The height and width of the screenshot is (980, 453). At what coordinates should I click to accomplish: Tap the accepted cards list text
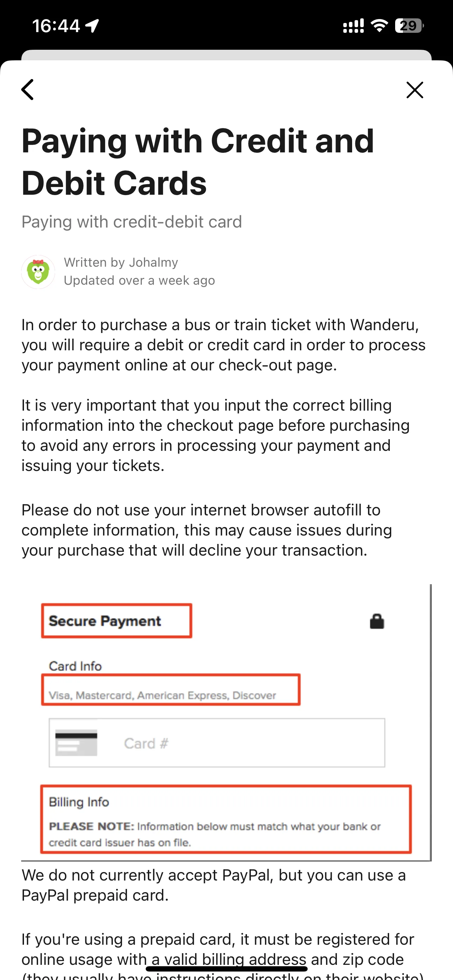tap(162, 695)
